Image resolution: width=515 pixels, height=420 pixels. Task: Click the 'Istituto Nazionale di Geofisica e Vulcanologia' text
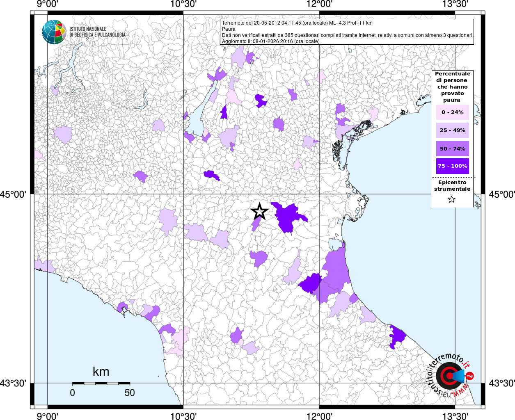97,32
